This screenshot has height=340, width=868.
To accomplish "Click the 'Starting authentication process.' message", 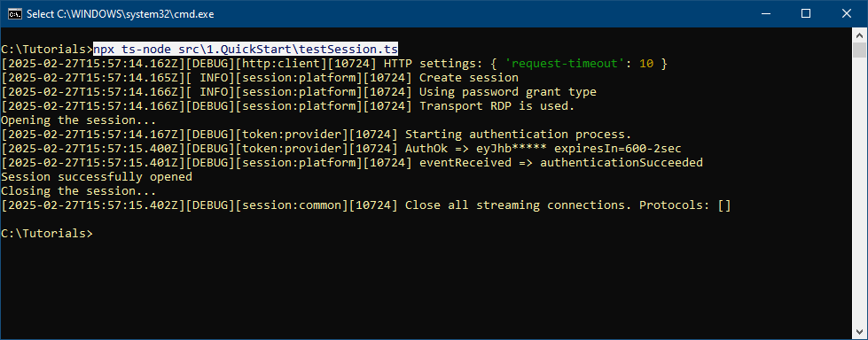I will [x=518, y=135].
